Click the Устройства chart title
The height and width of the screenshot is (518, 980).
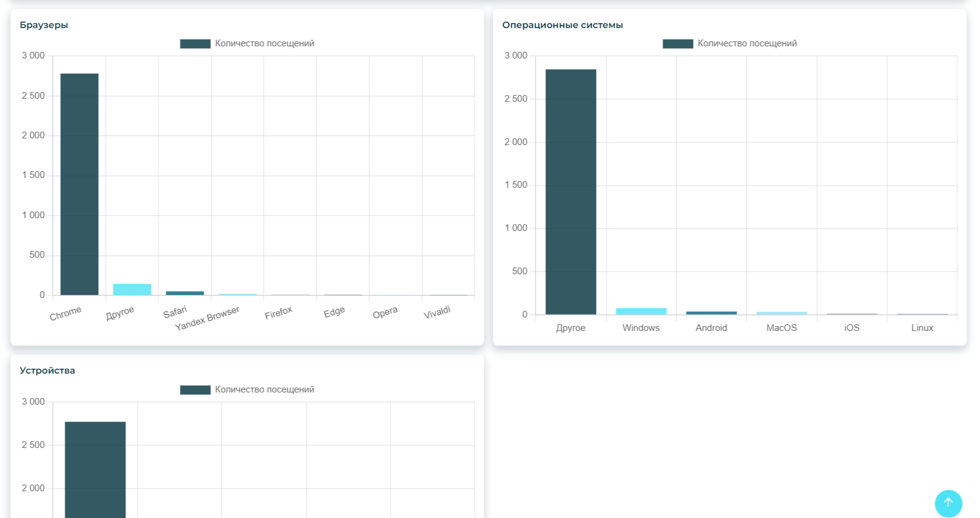tap(48, 371)
